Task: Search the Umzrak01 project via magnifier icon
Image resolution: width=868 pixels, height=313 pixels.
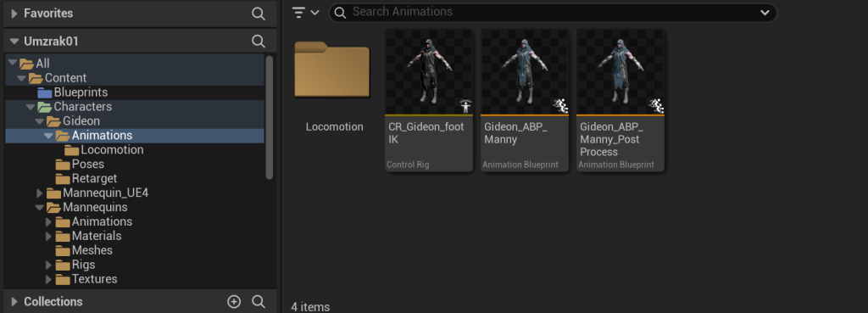Action: [x=259, y=41]
